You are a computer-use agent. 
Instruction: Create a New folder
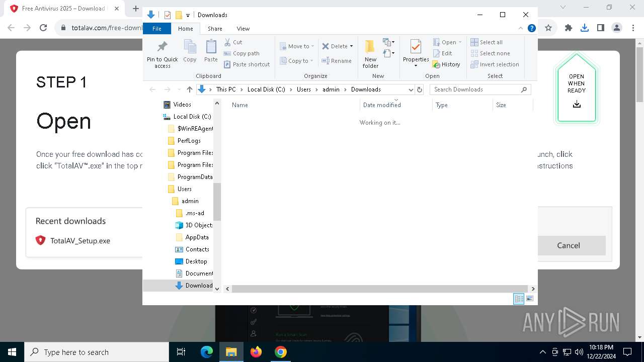(370, 54)
